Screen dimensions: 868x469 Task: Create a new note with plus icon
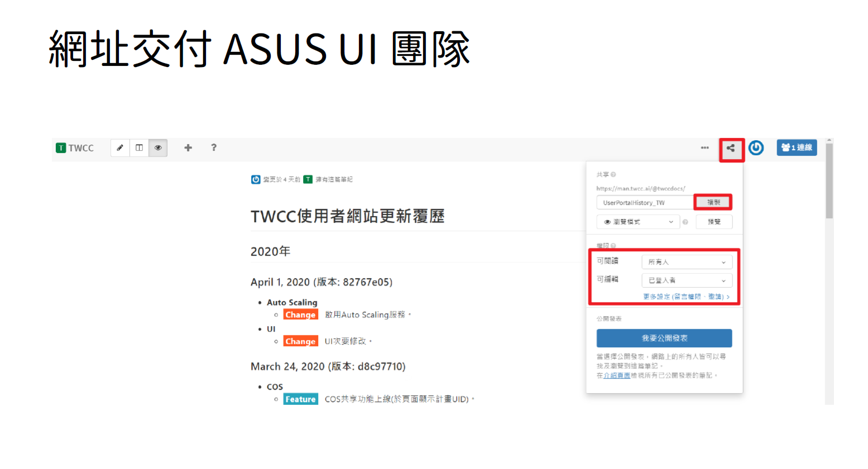point(188,148)
